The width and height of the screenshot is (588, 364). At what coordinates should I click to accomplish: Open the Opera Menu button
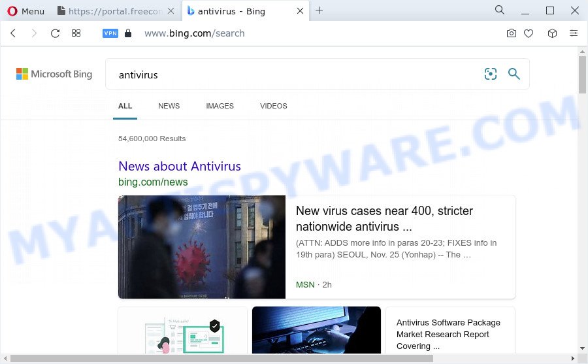[25, 11]
